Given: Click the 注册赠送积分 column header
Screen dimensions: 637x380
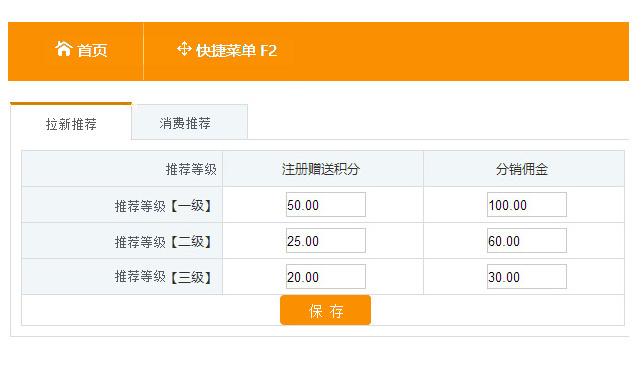Looking at the screenshot, I should [321, 169].
